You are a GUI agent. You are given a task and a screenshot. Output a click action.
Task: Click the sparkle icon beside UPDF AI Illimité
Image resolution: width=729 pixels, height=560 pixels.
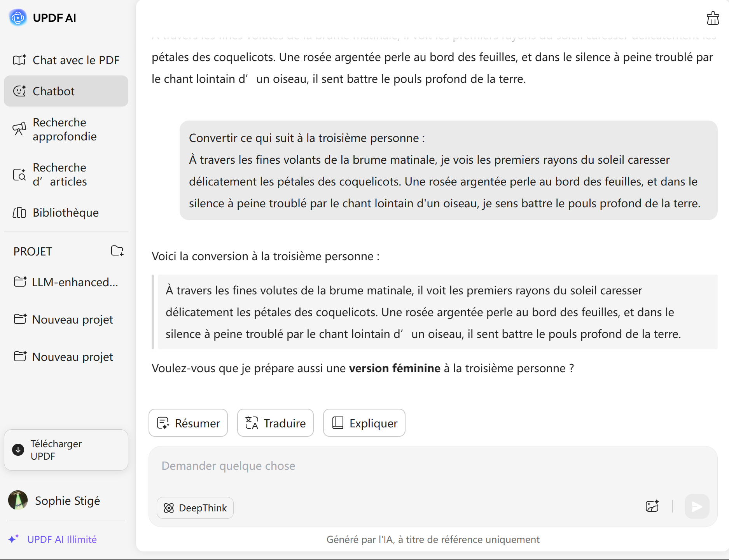coord(14,539)
